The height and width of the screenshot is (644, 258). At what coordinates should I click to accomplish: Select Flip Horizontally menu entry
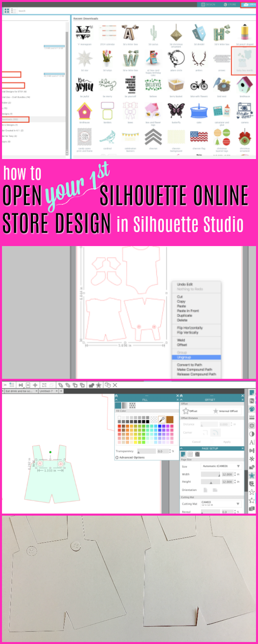[190, 328]
